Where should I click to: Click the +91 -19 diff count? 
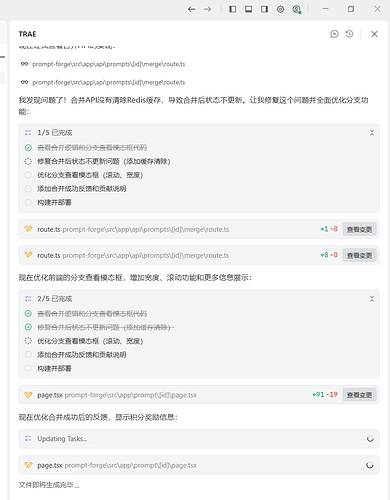[x=325, y=395]
